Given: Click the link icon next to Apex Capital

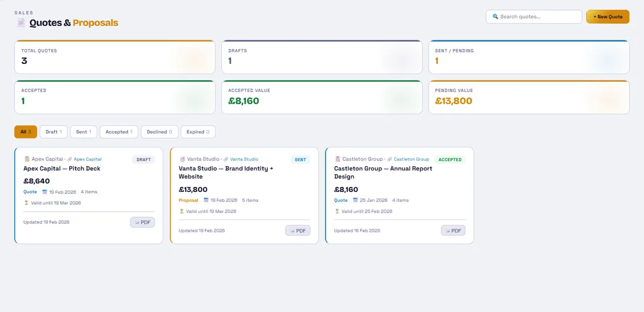Looking at the screenshot, I should tap(70, 159).
